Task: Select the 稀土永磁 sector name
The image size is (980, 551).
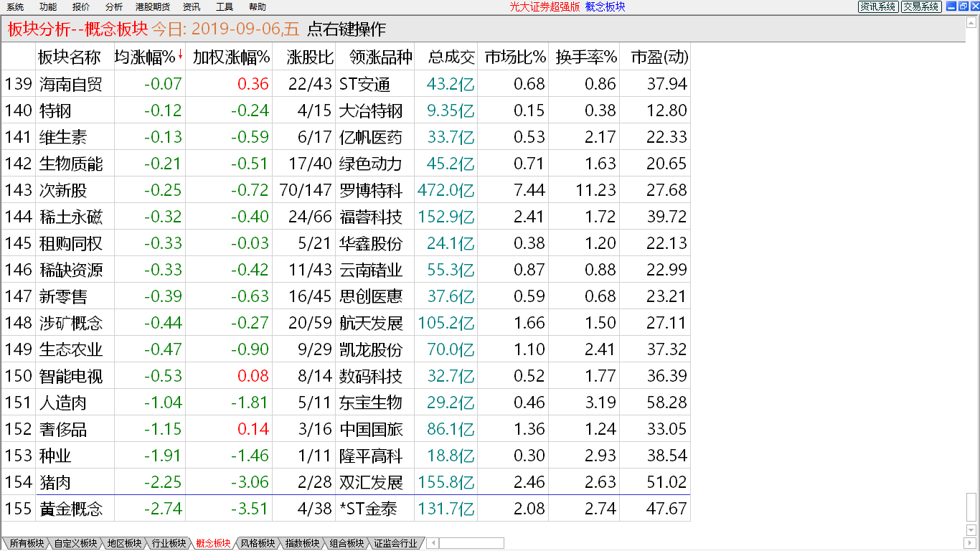Action: 71,217
